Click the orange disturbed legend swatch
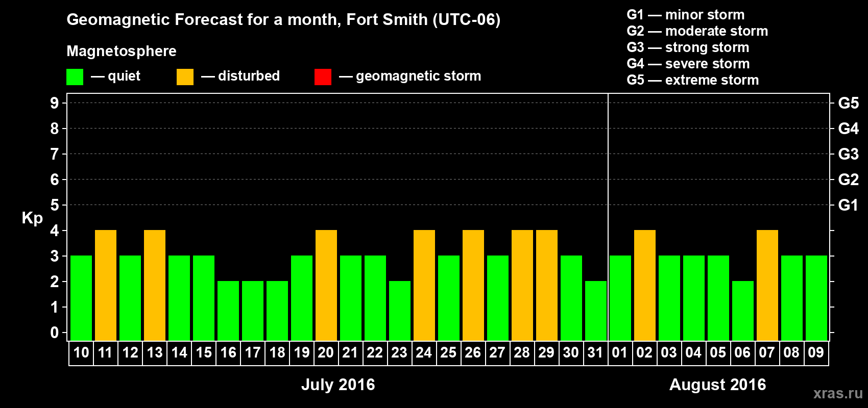 coord(185,77)
